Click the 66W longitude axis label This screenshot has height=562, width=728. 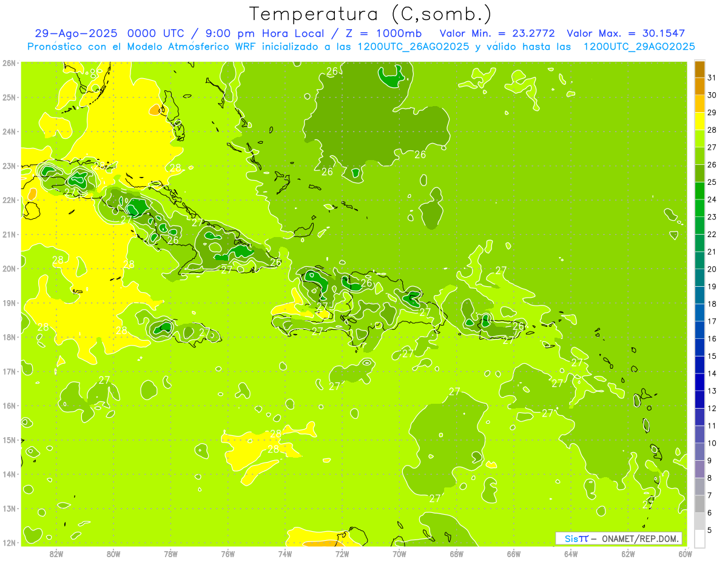(514, 554)
